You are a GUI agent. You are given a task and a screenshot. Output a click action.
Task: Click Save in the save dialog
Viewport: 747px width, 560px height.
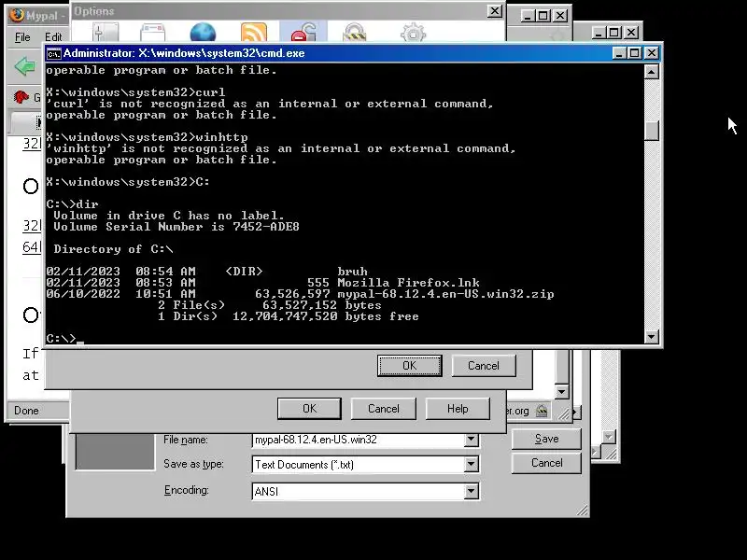click(x=546, y=439)
